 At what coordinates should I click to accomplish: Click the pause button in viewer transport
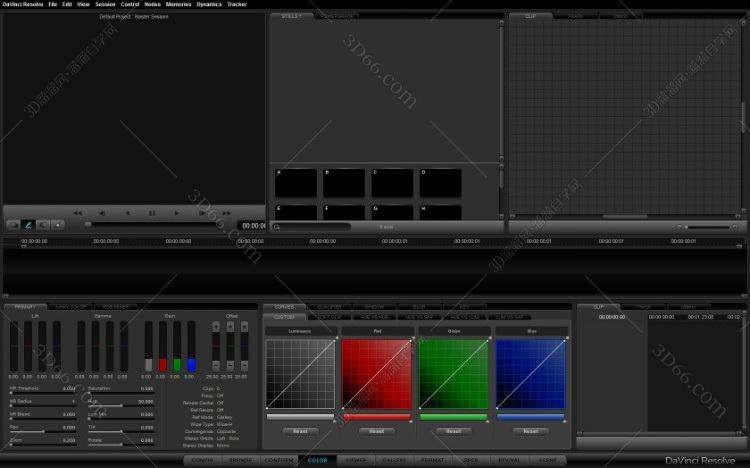[x=152, y=213]
